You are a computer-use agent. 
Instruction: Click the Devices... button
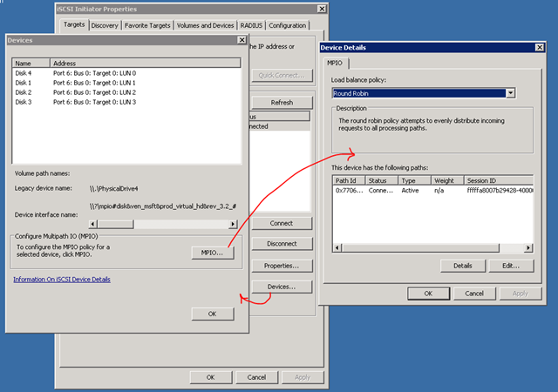point(282,287)
